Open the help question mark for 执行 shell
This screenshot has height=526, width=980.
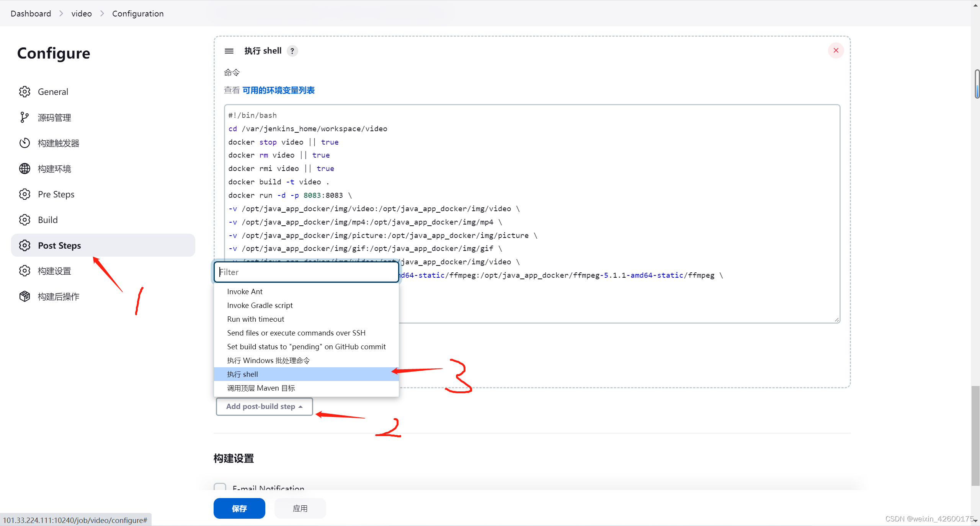[x=292, y=51]
